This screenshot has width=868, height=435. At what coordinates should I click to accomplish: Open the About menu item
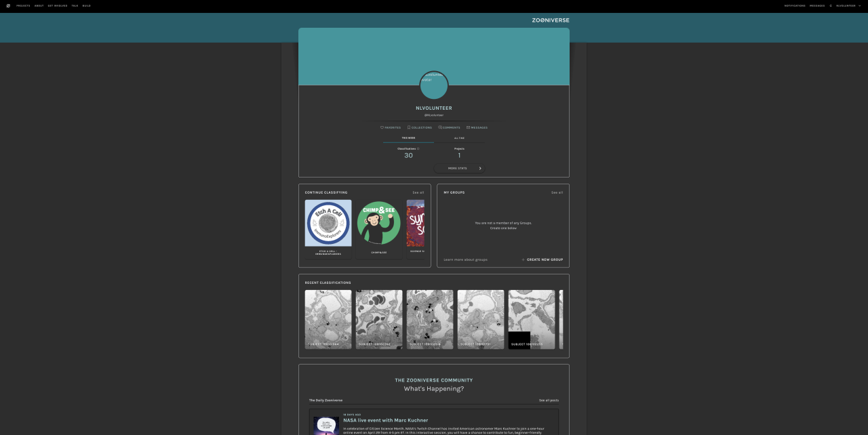pos(39,5)
